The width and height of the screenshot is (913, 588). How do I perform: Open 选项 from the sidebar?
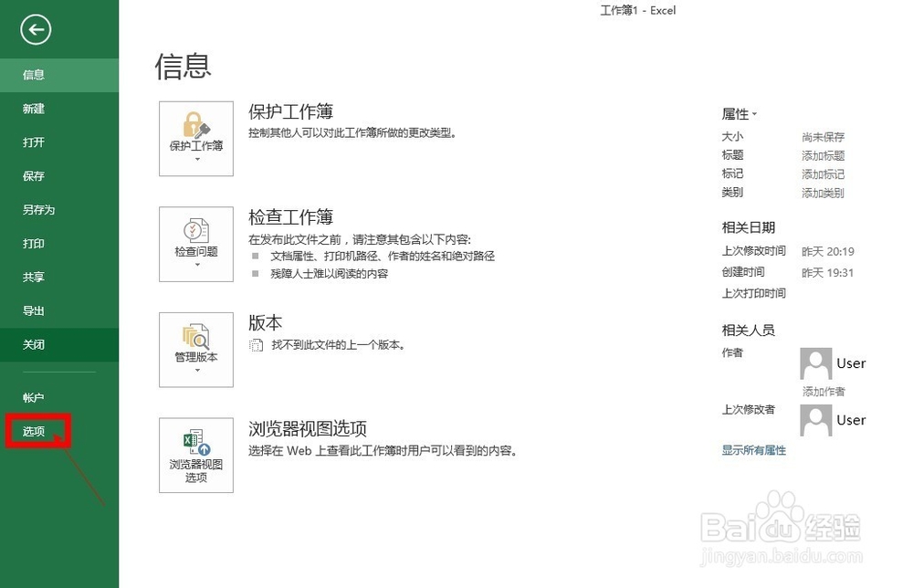click(34, 430)
